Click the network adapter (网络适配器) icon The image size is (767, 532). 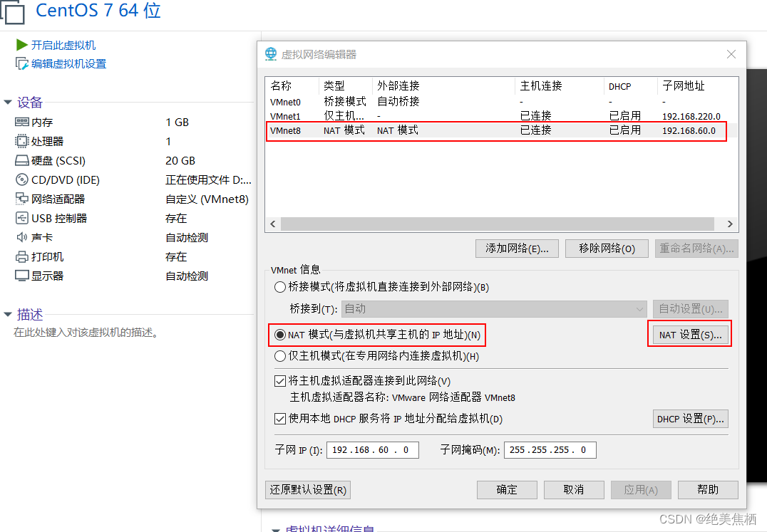[22, 199]
